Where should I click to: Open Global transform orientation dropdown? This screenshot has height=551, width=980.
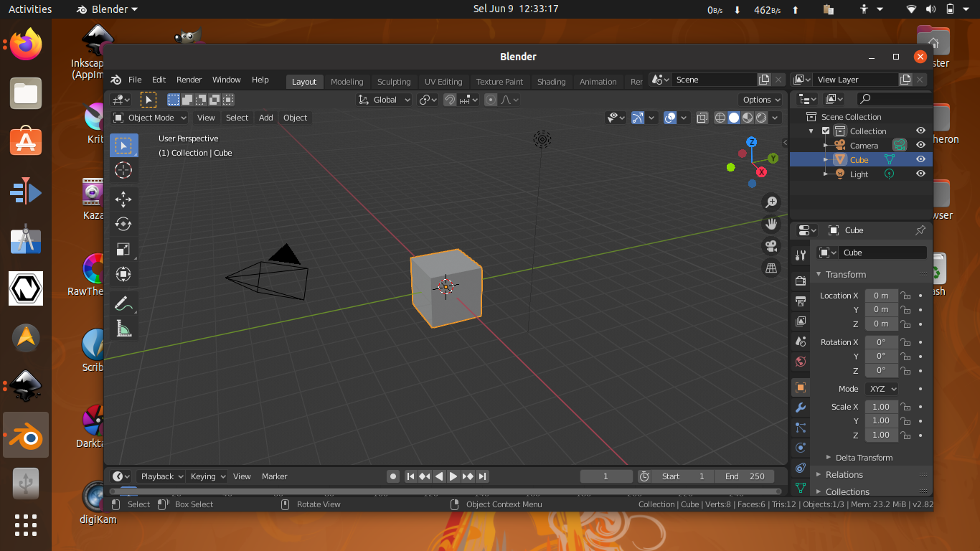pyautogui.click(x=385, y=100)
